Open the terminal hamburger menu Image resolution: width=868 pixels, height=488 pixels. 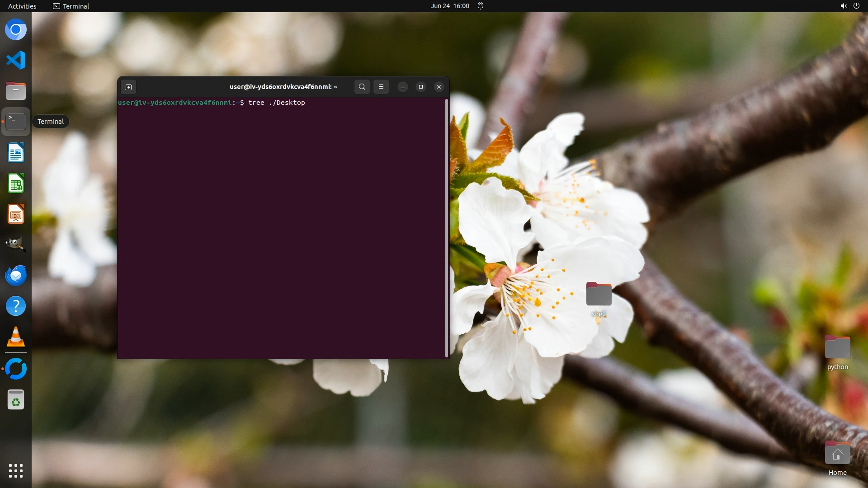[x=381, y=87]
